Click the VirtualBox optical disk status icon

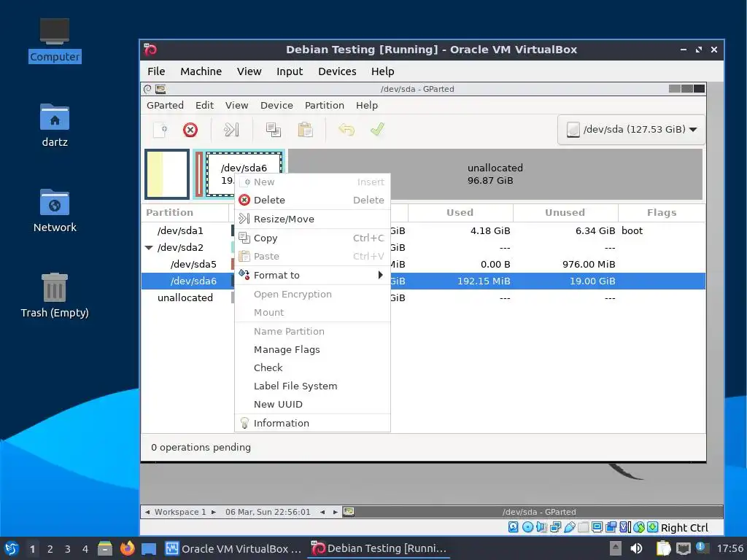(527, 527)
